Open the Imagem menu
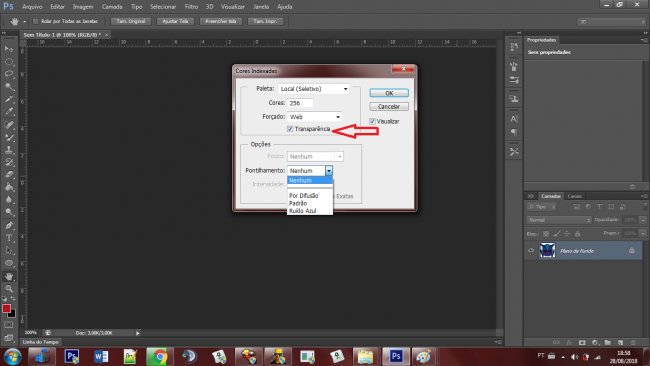The width and height of the screenshot is (650, 366). [83, 7]
